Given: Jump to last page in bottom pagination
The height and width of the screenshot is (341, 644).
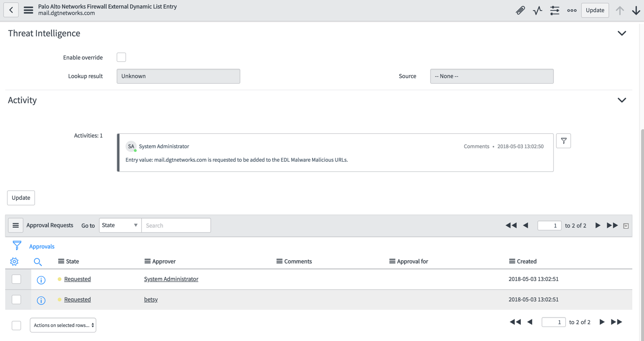Looking at the screenshot, I should tap(617, 322).
